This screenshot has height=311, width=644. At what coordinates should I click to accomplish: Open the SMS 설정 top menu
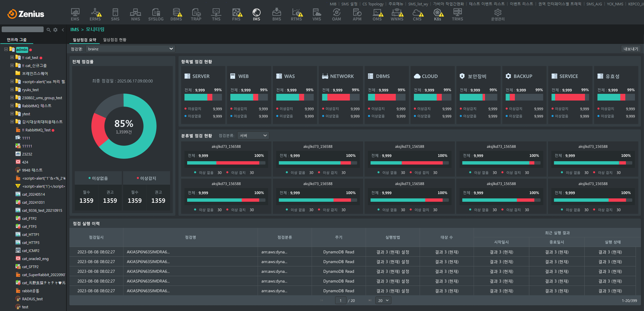[350, 4]
